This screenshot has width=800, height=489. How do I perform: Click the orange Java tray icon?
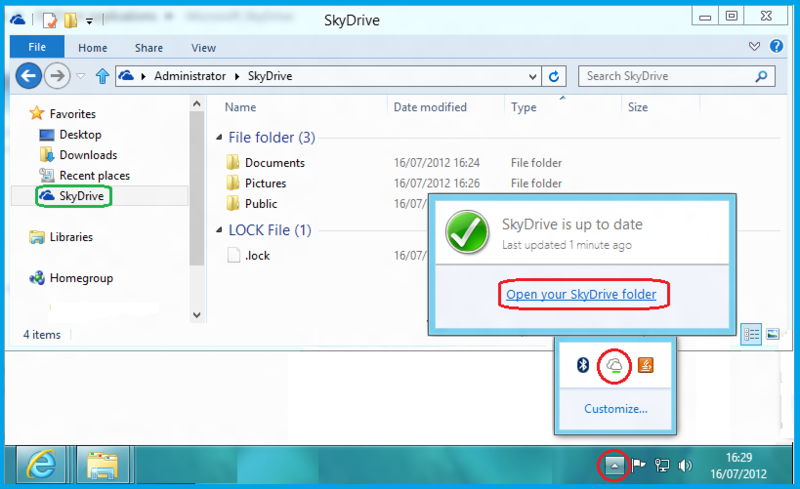(645, 365)
